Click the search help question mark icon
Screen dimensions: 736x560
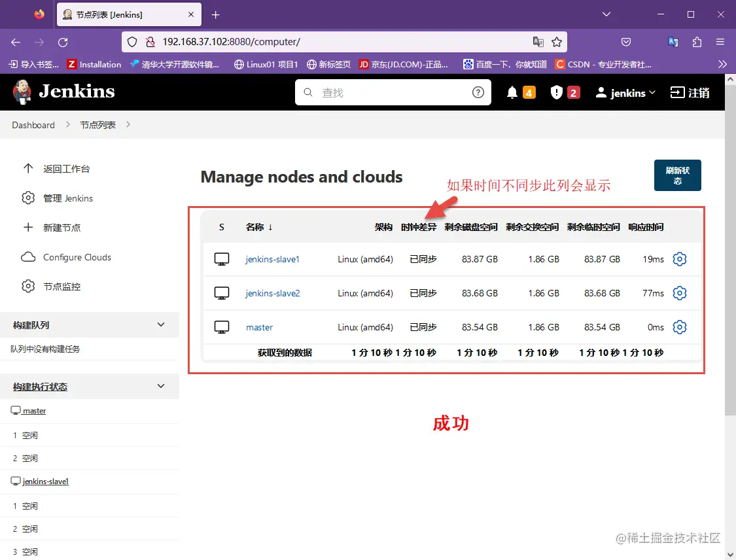point(478,92)
